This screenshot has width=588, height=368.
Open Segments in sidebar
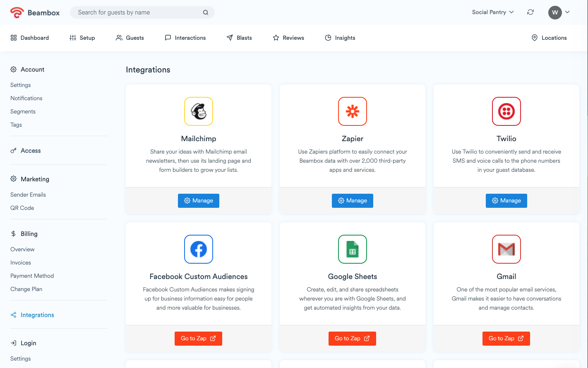(x=23, y=111)
